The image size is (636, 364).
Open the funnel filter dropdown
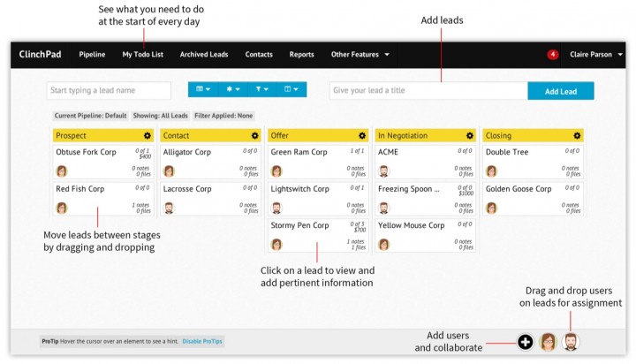point(262,89)
